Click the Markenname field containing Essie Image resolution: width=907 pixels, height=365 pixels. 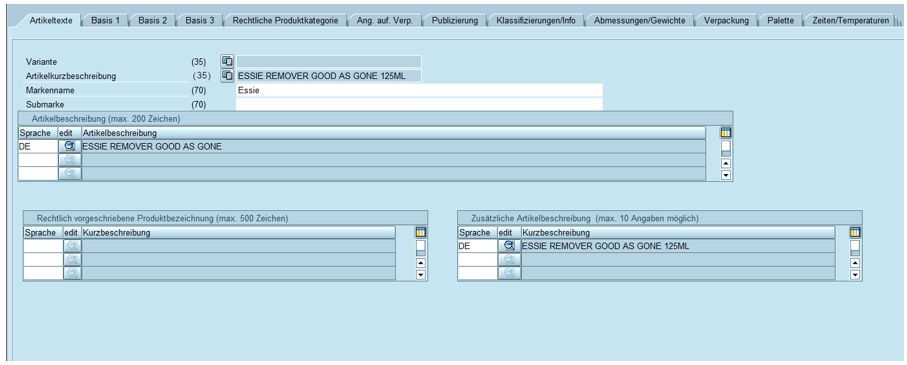[419, 90]
